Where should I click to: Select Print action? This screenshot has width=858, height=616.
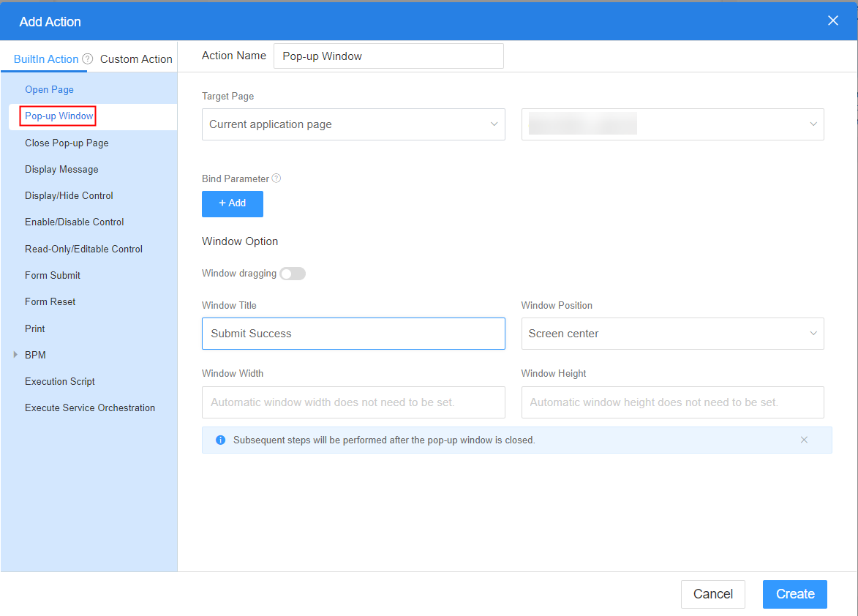[x=35, y=328]
